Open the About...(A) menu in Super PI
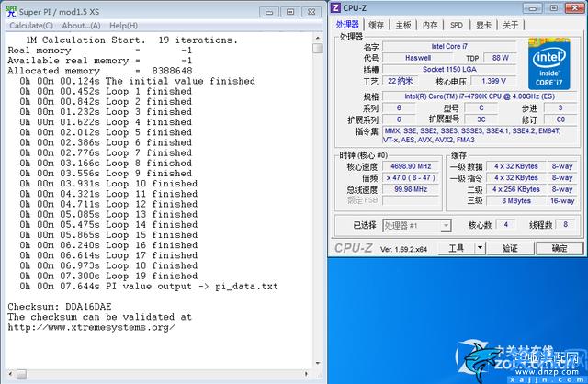The width and height of the screenshot is (588, 384). tap(81, 26)
